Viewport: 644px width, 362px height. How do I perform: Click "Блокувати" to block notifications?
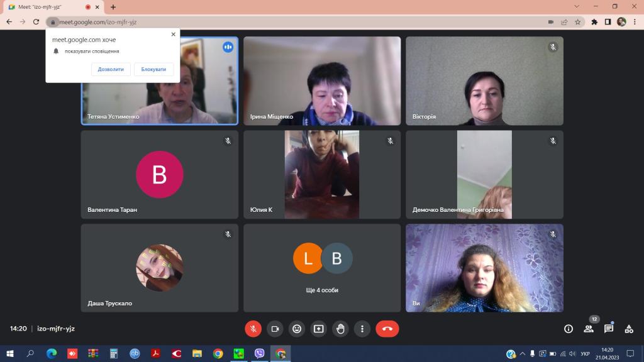click(153, 69)
